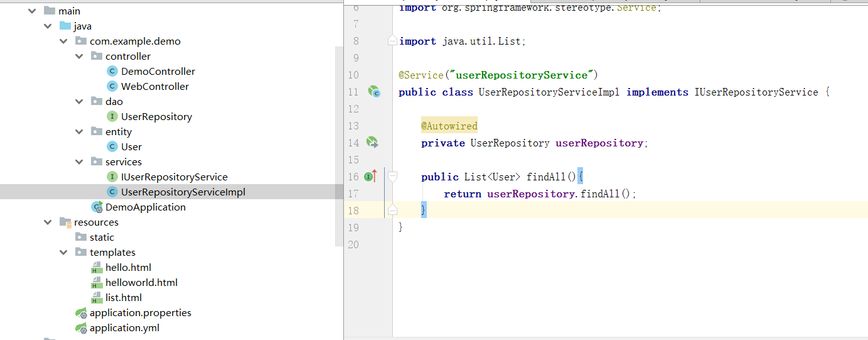Click IUserRepositoryService interface icon
The width and height of the screenshot is (868, 340).
click(112, 177)
